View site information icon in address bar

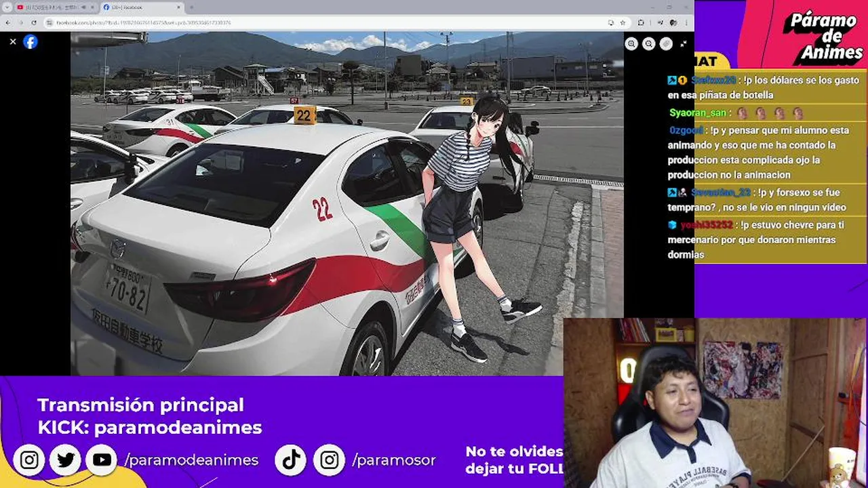pyautogui.click(x=50, y=22)
